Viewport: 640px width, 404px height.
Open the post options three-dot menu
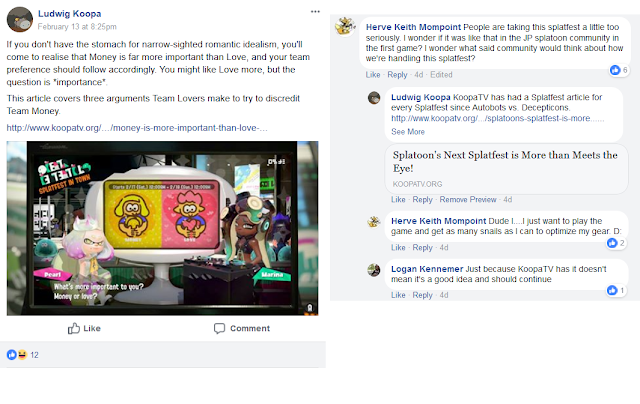coord(315,11)
